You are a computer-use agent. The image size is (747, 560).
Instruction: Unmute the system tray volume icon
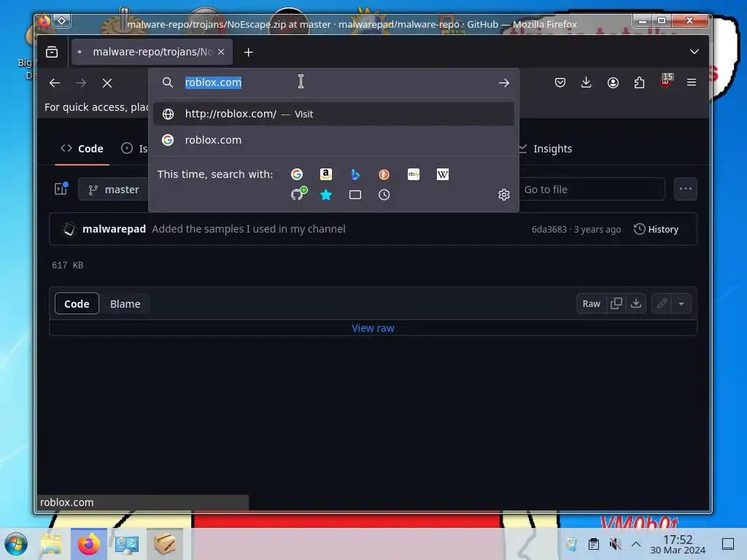coord(615,544)
